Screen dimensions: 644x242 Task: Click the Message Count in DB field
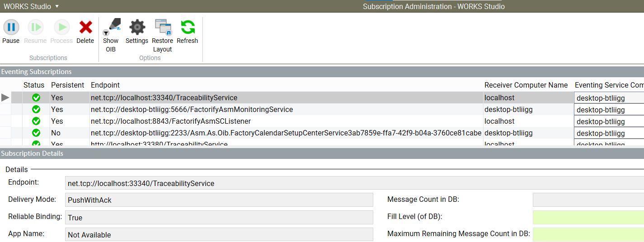588,200
